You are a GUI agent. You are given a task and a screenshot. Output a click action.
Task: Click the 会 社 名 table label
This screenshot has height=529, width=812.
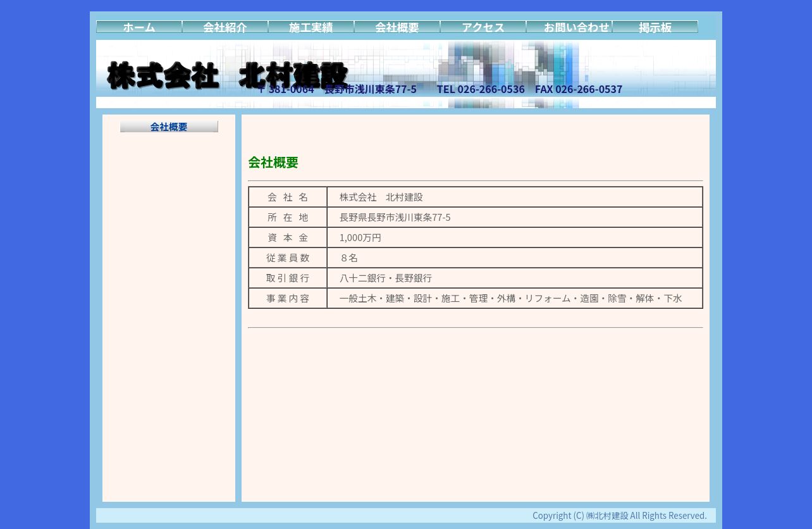click(288, 197)
